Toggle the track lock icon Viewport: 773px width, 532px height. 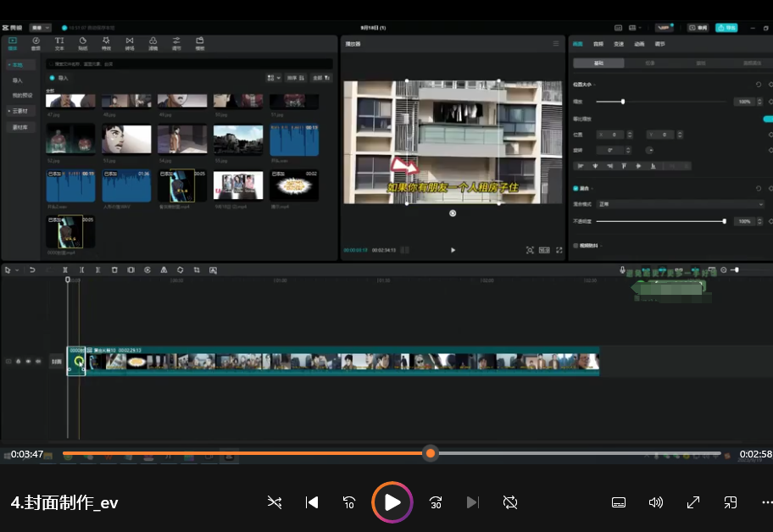pyautogui.click(x=19, y=362)
